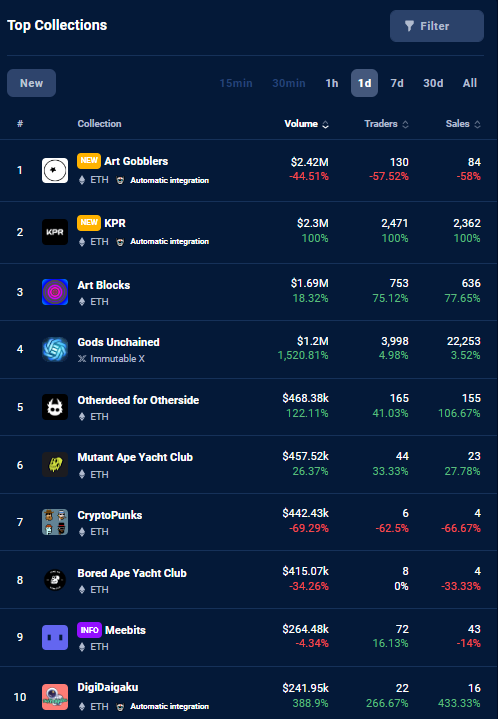Screen dimensions: 498x719
Task: Click the Immutable X icon under Gods Unchained
Action: (x=82, y=359)
